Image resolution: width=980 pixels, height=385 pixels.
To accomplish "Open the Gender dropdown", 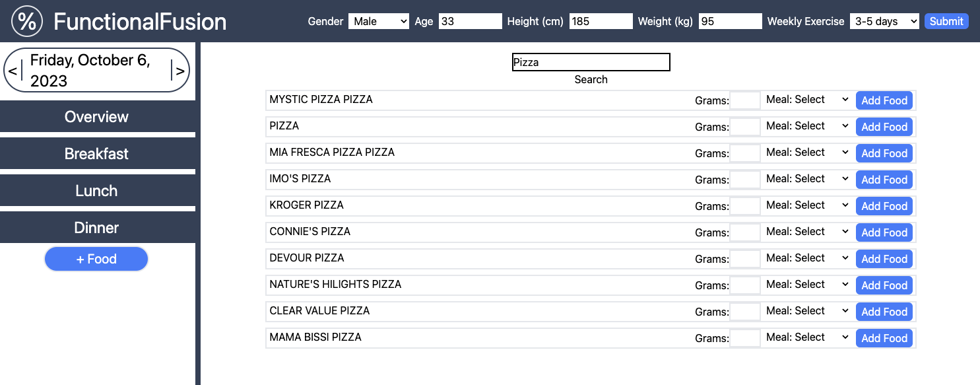I will point(379,21).
